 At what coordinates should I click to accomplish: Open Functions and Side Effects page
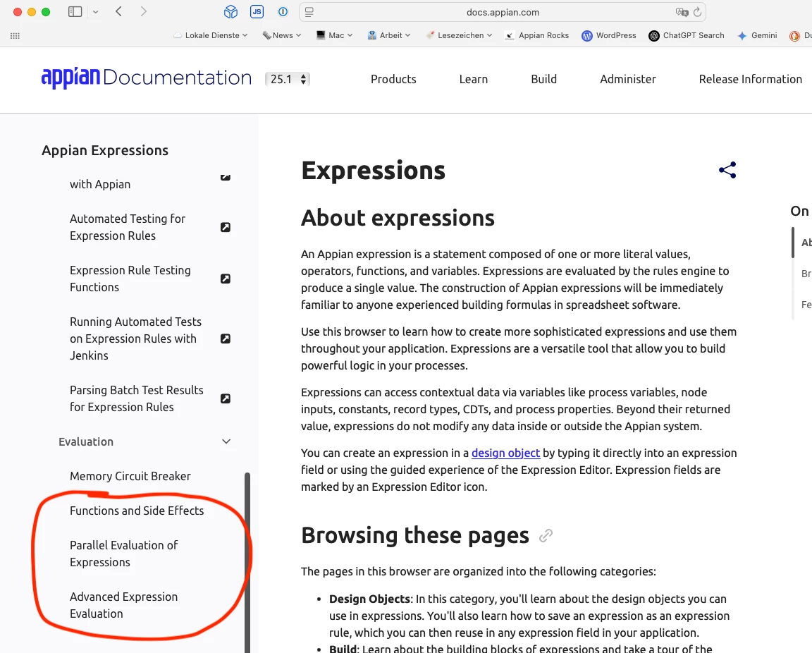137,511
